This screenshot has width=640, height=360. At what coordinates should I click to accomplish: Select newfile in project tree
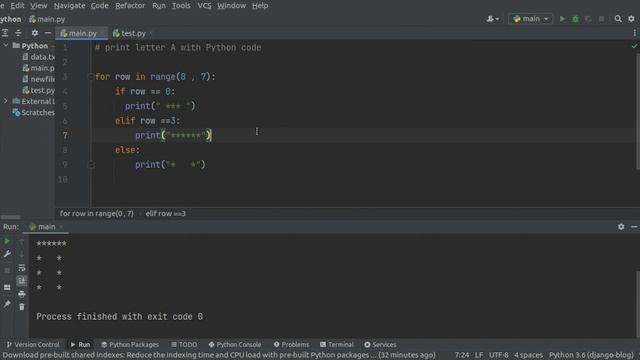[x=38, y=79]
